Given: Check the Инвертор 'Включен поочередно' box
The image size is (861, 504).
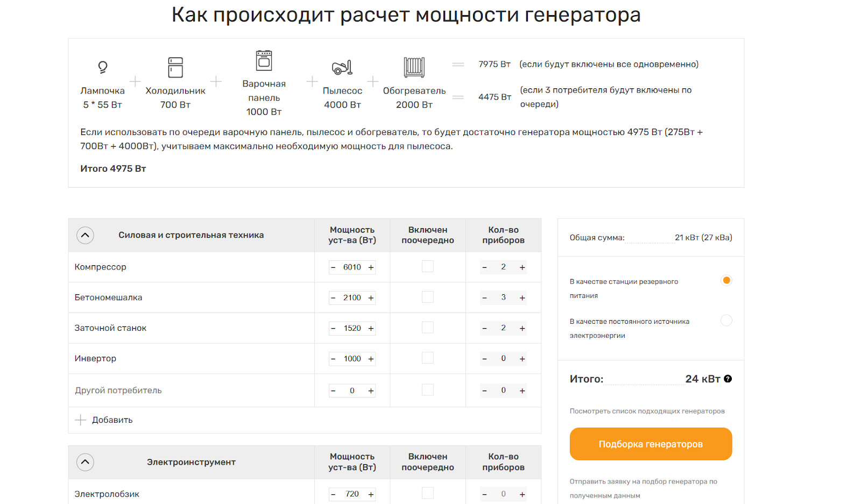Looking at the screenshot, I should [428, 358].
